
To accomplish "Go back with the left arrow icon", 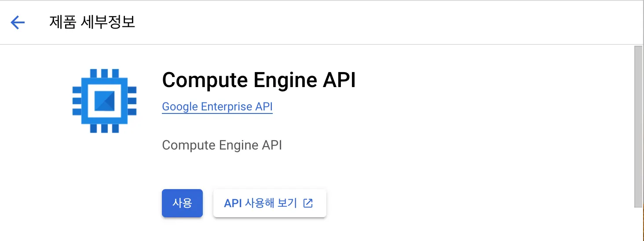I will [x=18, y=22].
